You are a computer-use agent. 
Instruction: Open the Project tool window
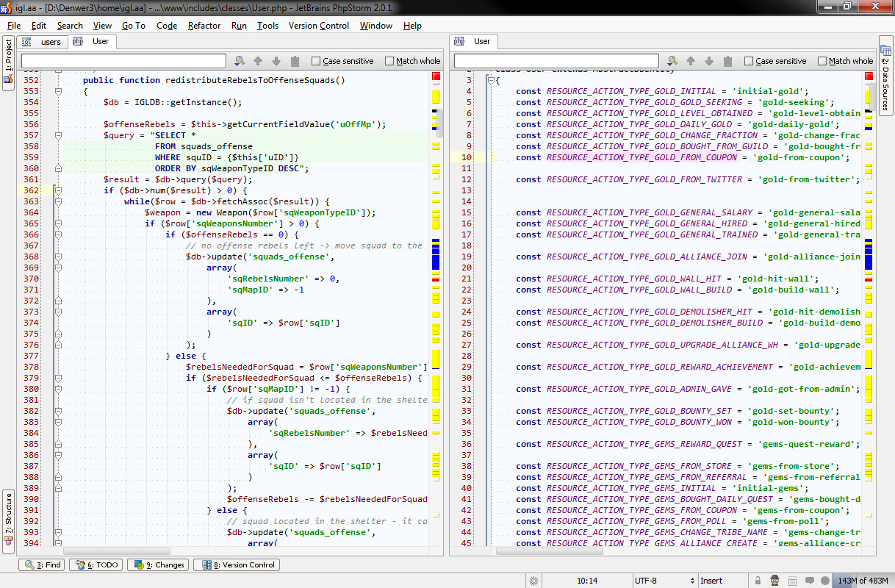[9, 64]
